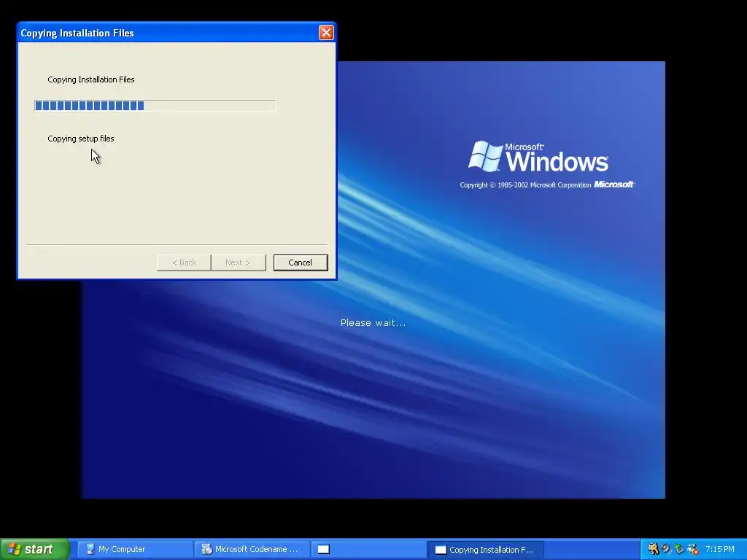Image resolution: width=747 pixels, height=560 pixels.
Task: Click the greyed-out Next button
Action: pyautogui.click(x=239, y=262)
